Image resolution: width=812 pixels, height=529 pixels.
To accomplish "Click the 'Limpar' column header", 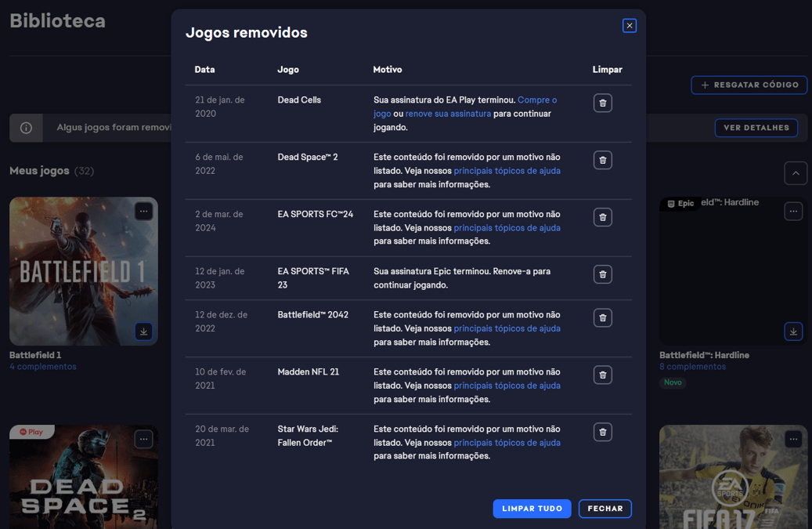I will coord(607,70).
